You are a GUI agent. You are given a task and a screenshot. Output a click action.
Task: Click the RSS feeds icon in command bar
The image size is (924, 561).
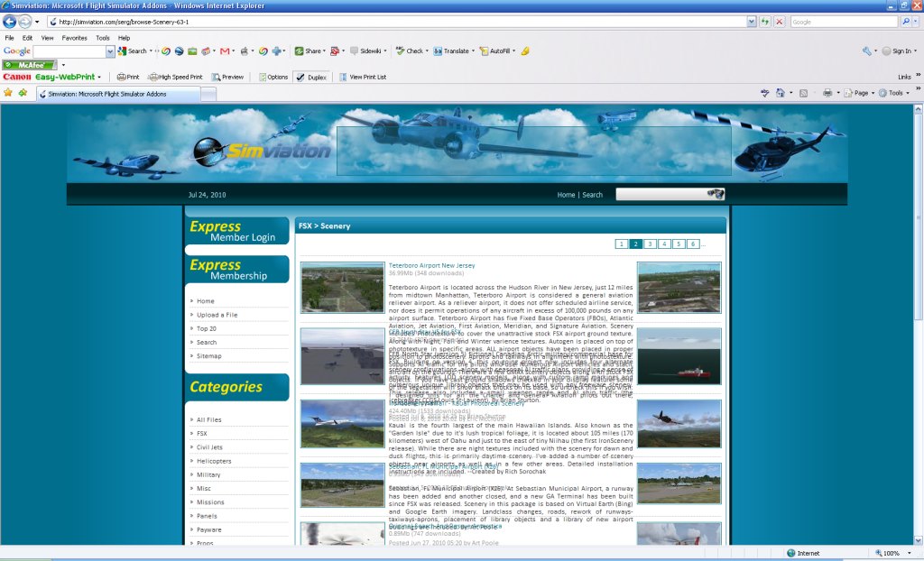coord(803,93)
